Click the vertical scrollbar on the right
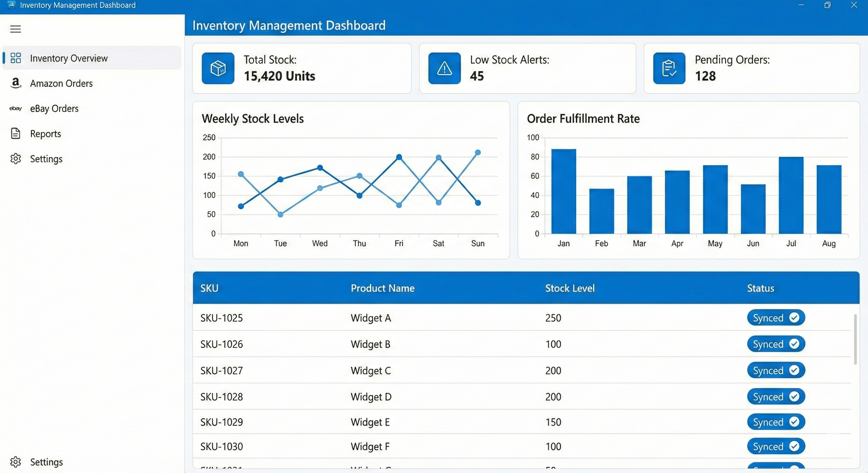Viewport: 868px width, 473px height. pyautogui.click(x=855, y=340)
